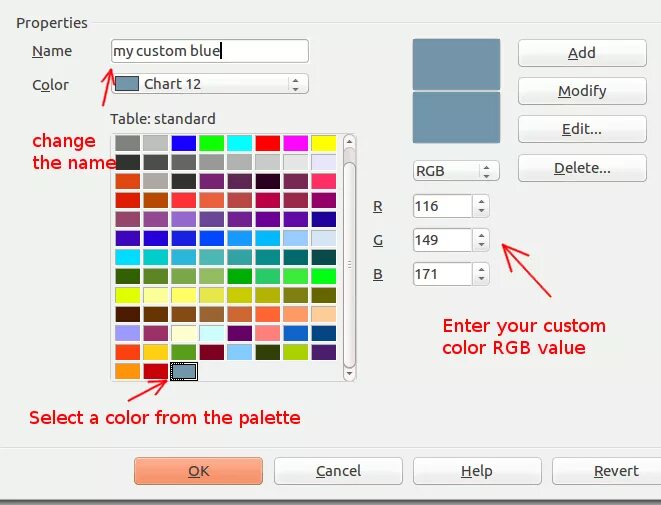The width and height of the screenshot is (661, 505).
Task: Select the dark red swatch in last row
Action: (156, 371)
